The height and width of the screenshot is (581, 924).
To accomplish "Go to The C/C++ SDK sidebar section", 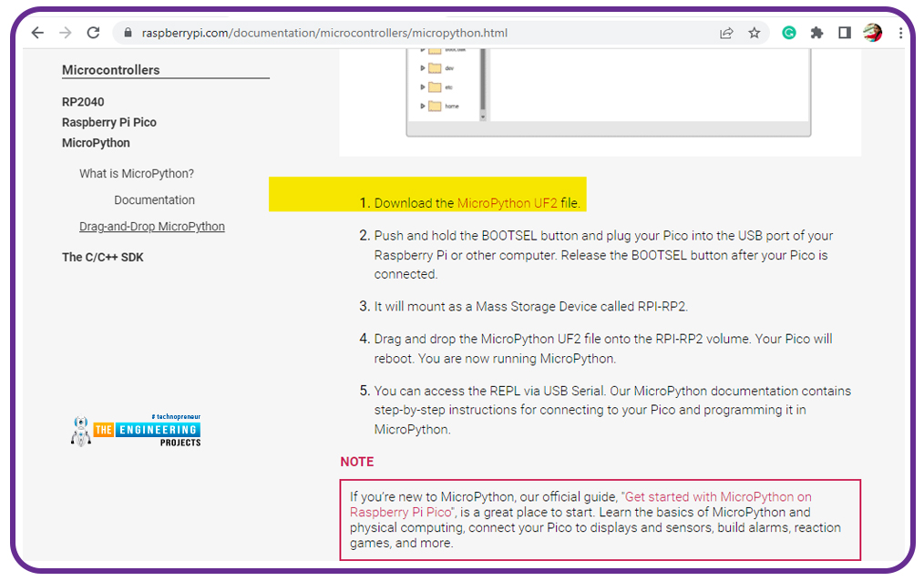I will (103, 257).
